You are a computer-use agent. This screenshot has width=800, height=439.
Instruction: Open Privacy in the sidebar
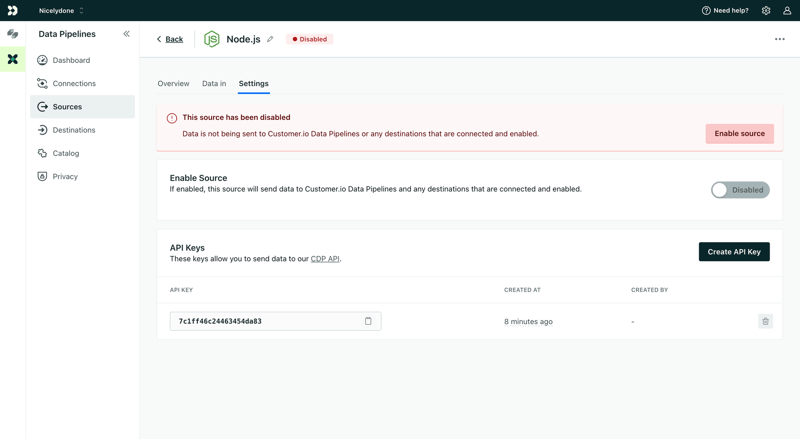(x=82, y=176)
